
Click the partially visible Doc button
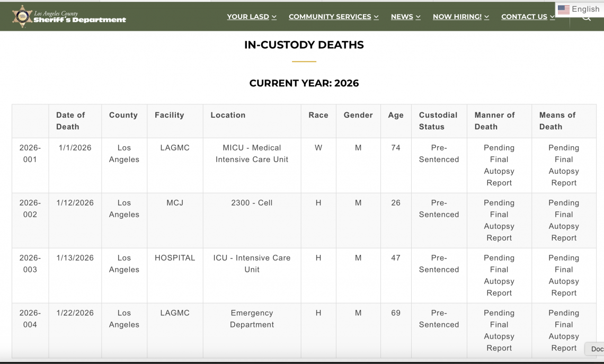(594, 349)
